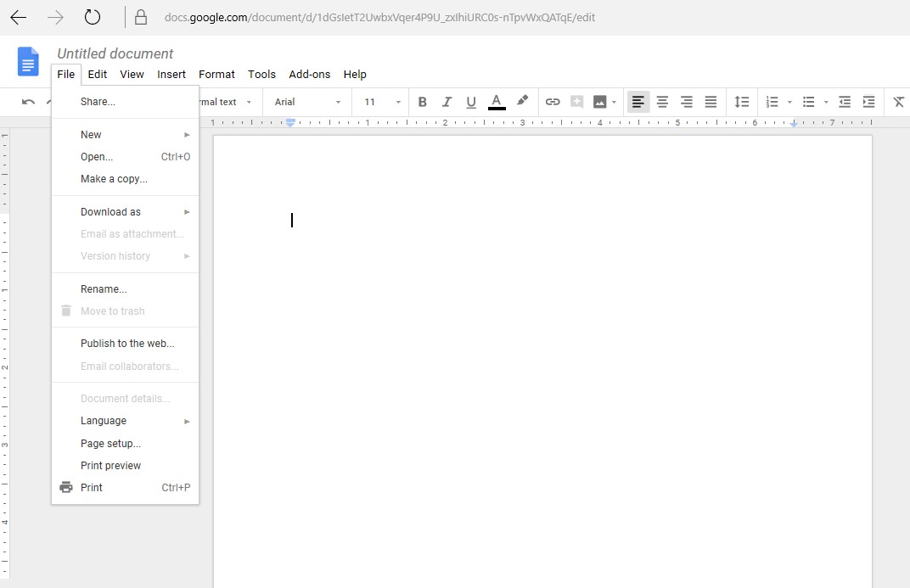The width and height of the screenshot is (910, 588).
Task: Click the browser Refresh icon
Action: click(93, 17)
